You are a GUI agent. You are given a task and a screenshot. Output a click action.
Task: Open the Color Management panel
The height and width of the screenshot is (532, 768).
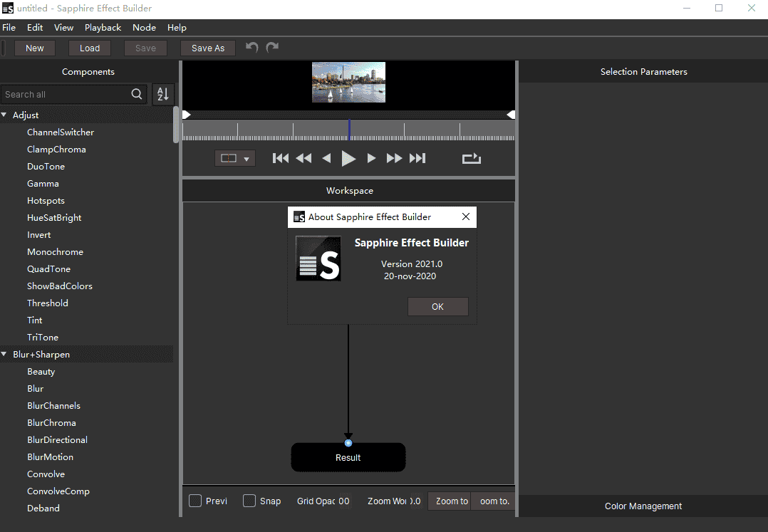[x=643, y=506]
